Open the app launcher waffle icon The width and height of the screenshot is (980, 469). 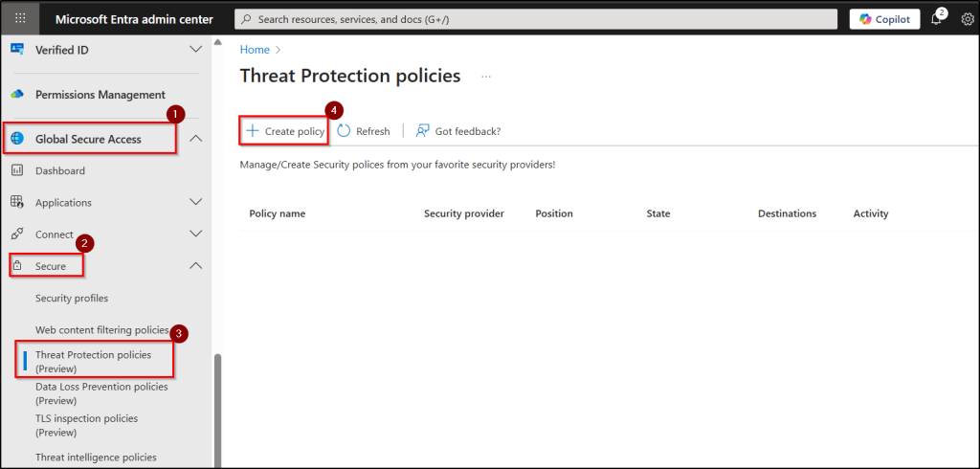pos(20,18)
